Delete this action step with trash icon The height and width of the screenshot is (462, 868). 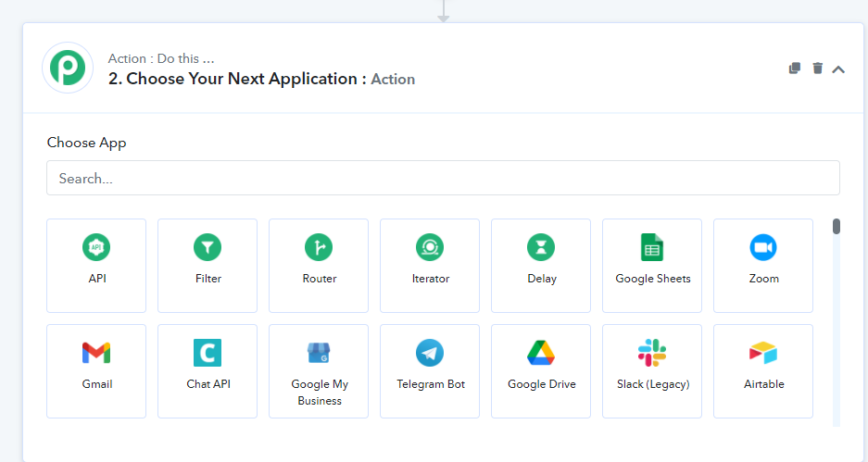pyautogui.click(x=818, y=69)
